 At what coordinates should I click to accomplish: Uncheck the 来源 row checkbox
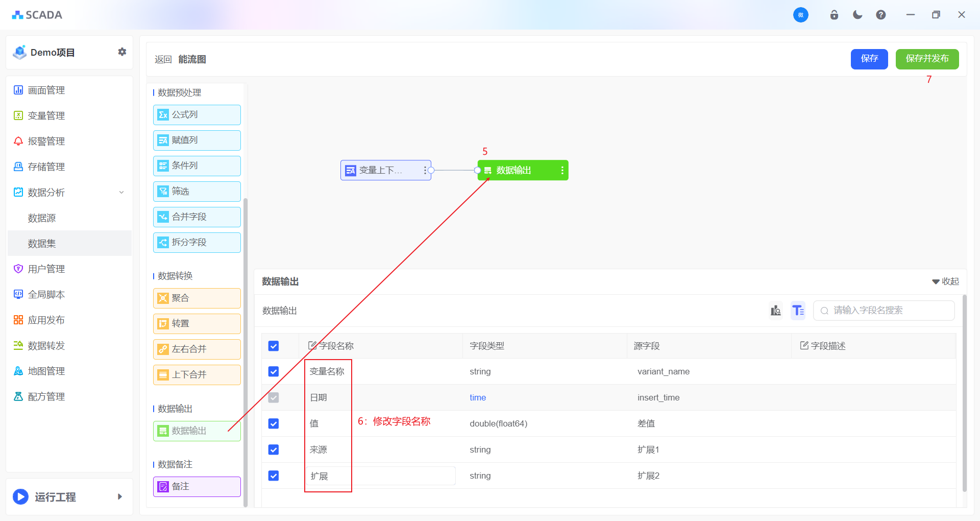pos(274,450)
